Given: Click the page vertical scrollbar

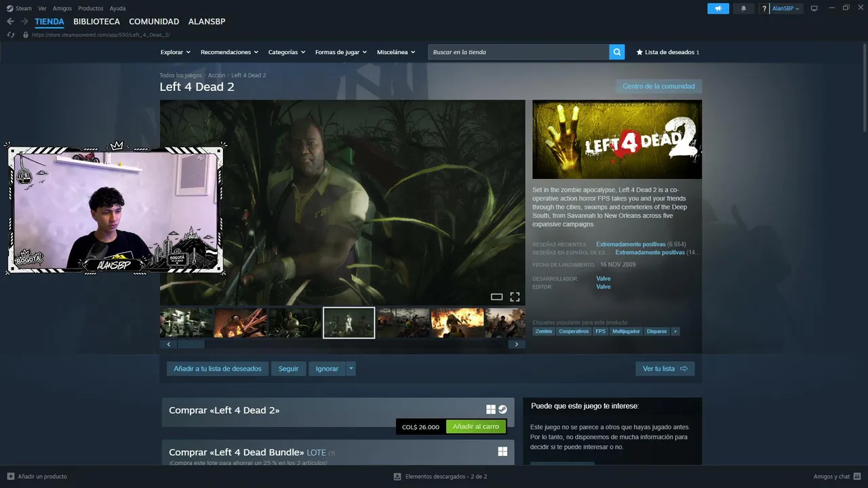Looking at the screenshot, I should (x=864, y=88).
